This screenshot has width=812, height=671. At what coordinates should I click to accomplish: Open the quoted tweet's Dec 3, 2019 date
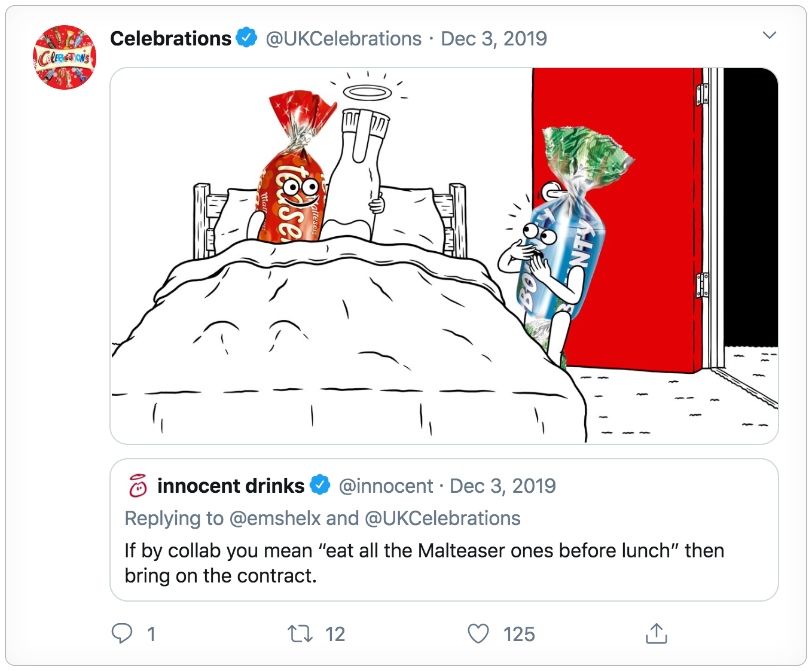tap(503, 486)
